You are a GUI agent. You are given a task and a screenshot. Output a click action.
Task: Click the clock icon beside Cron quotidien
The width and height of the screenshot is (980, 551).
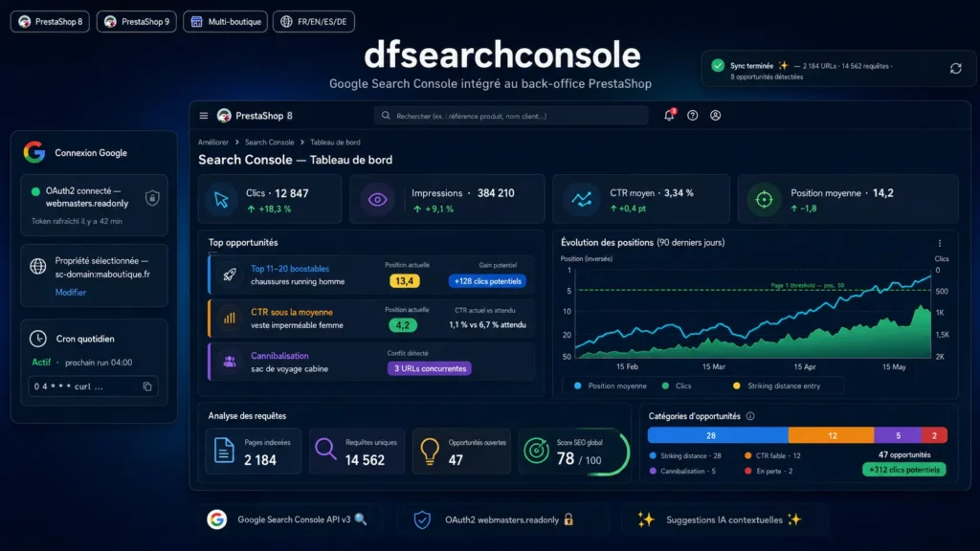point(38,339)
